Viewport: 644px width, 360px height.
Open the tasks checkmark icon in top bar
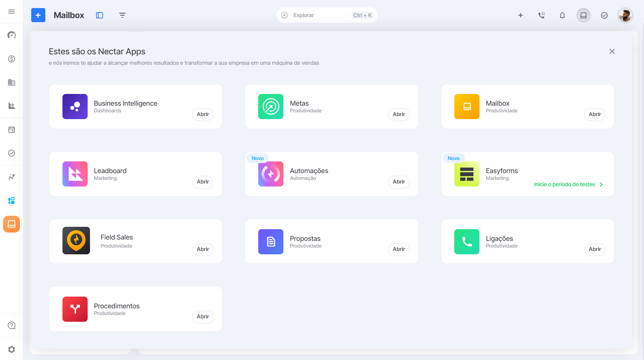(x=604, y=15)
